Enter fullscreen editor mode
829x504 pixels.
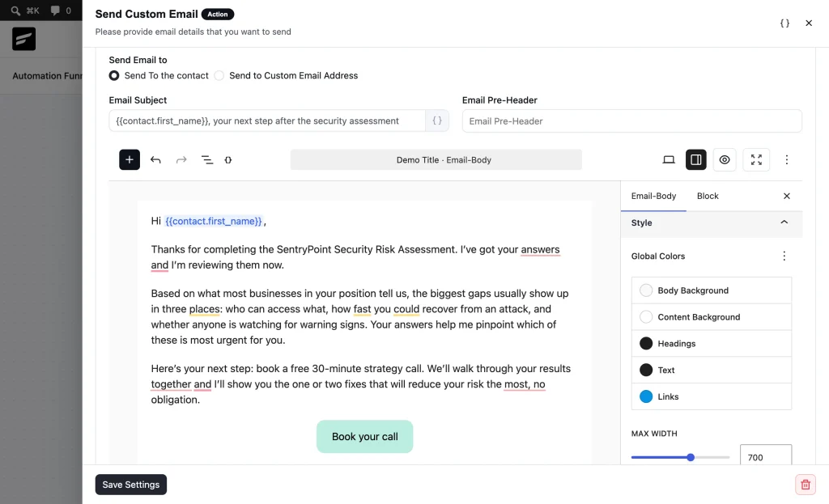pyautogui.click(x=757, y=159)
